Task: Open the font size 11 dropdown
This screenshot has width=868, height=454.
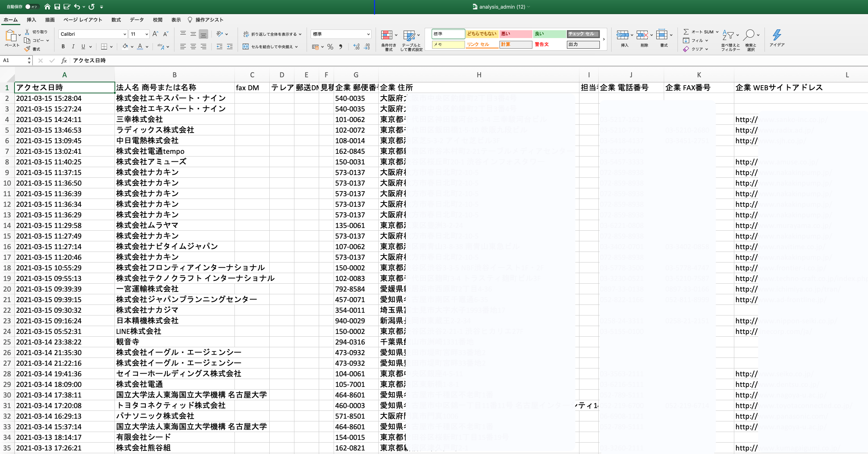Action: (x=147, y=34)
